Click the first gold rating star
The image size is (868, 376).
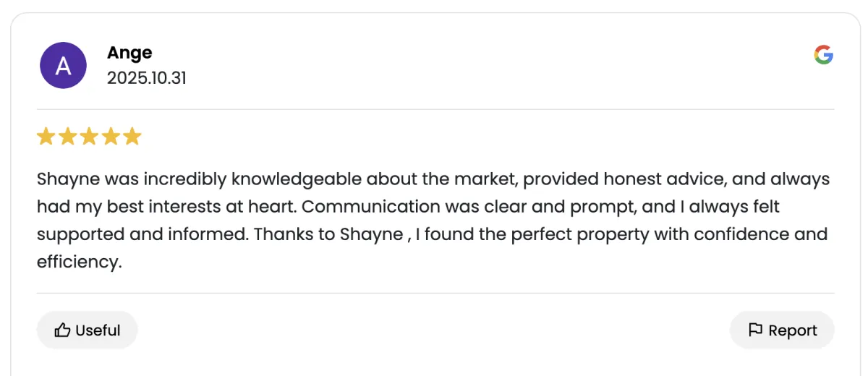pyautogui.click(x=46, y=137)
